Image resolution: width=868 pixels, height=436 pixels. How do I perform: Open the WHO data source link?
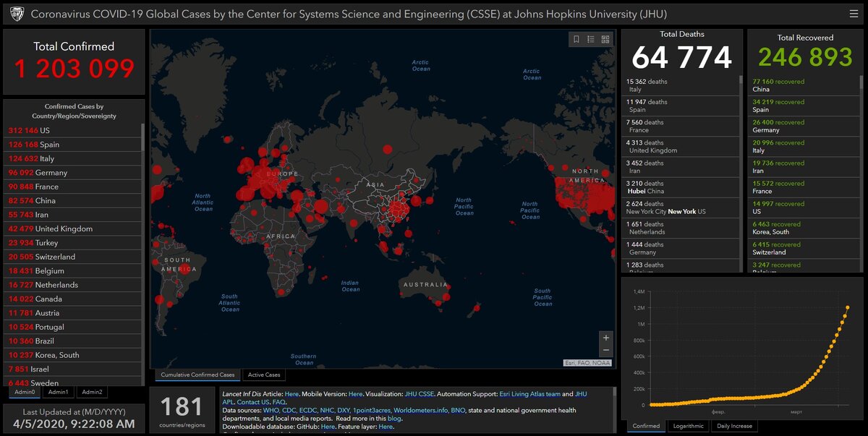[272, 410]
